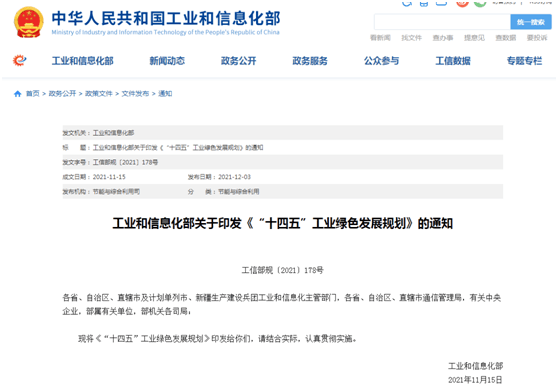This screenshot has width=558, height=387.
Task: Click 成文日期 value 2021-11-15
Action: pos(109,177)
